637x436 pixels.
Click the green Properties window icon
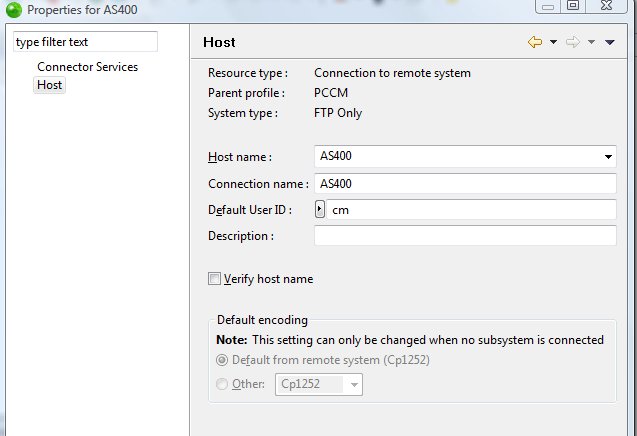point(14,10)
